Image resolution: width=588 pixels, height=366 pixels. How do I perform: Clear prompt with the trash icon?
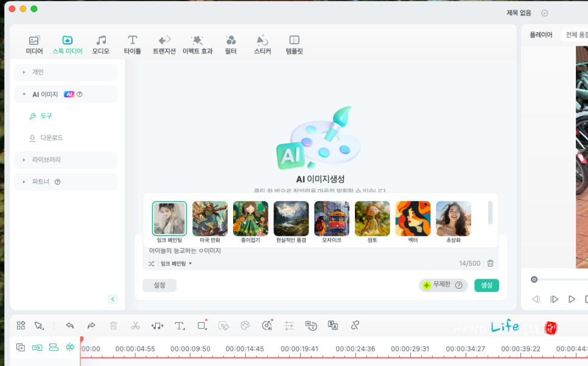pyautogui.click(x=490, y=263)
